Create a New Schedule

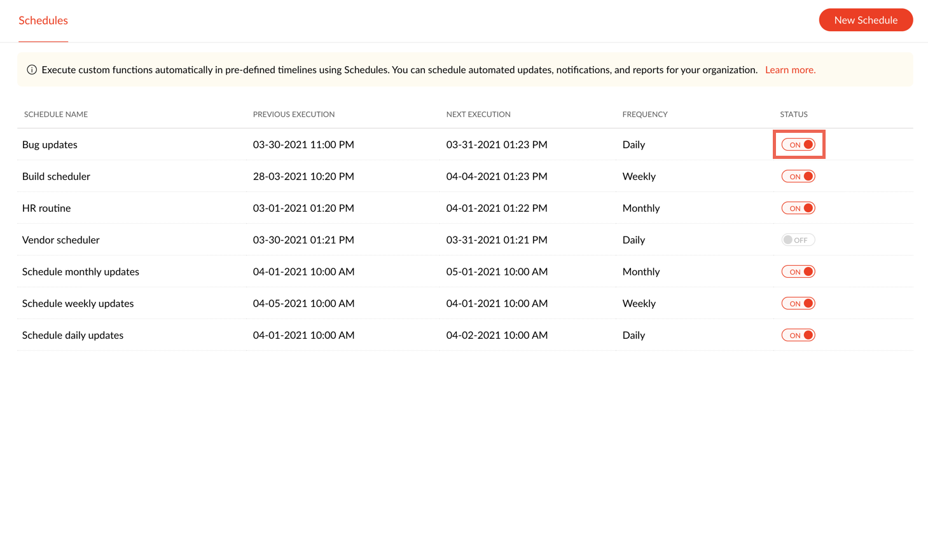click(x=866, y=20)
